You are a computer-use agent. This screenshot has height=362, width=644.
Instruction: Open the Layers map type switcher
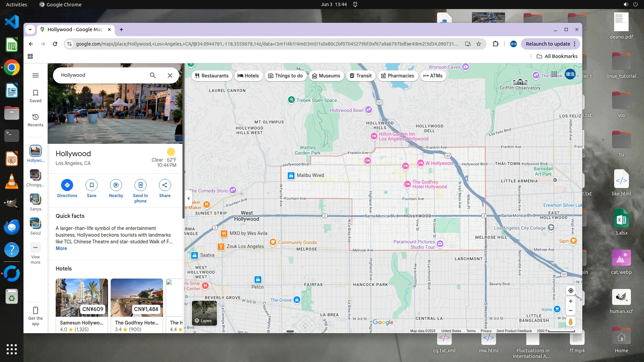(204, 313)
